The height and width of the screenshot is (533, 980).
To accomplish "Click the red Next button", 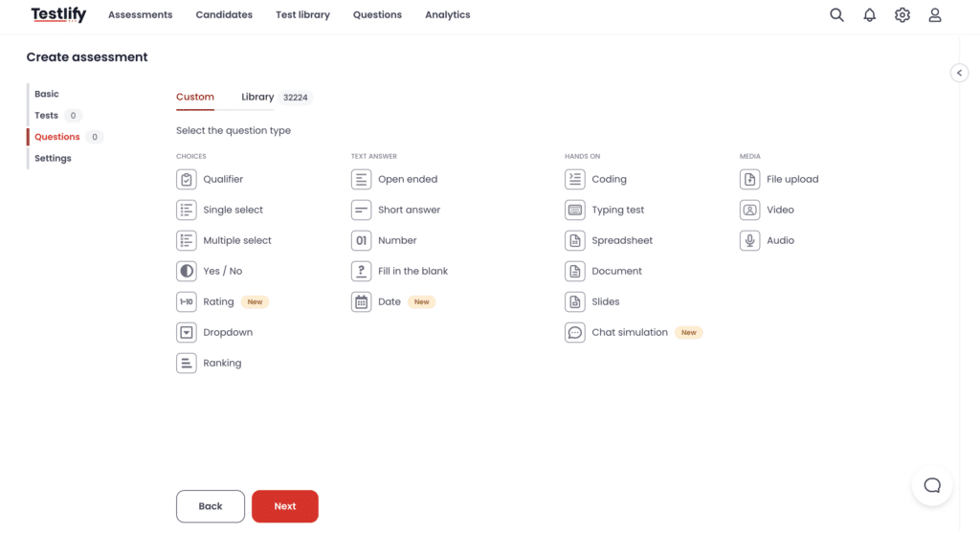I will point(285,506).
